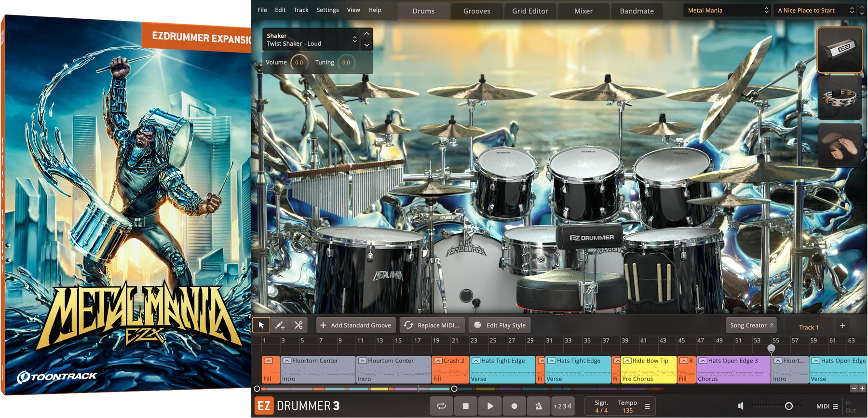Pick the tambourine instrument thumbnail
The image size is (868, 418).
(x=840, y=97)
